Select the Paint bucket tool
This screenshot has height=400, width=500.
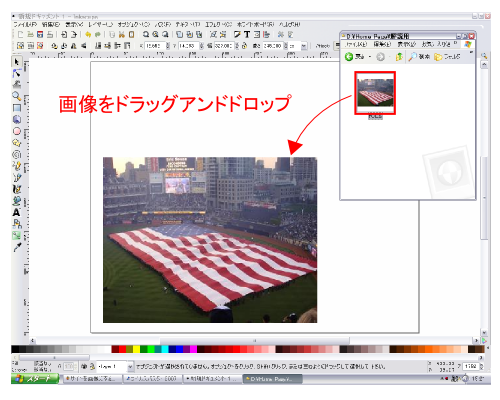tap(17, 201)
